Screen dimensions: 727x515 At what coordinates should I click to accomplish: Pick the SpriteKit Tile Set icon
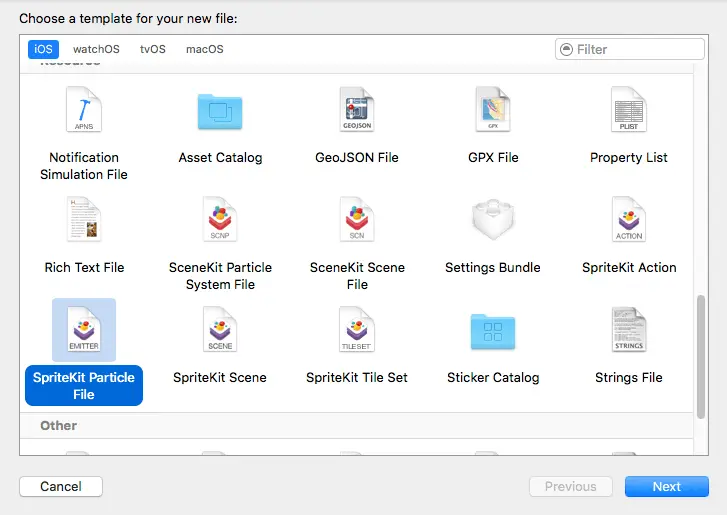(x=357, y=331)
